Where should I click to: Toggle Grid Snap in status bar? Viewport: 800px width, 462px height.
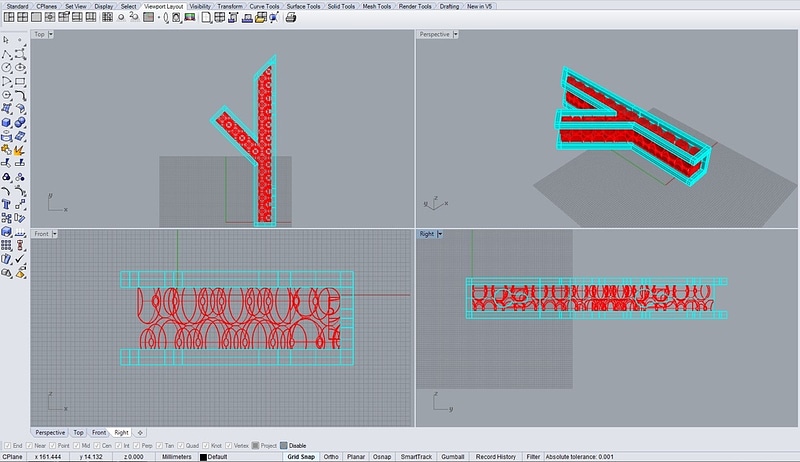(301, 457)
